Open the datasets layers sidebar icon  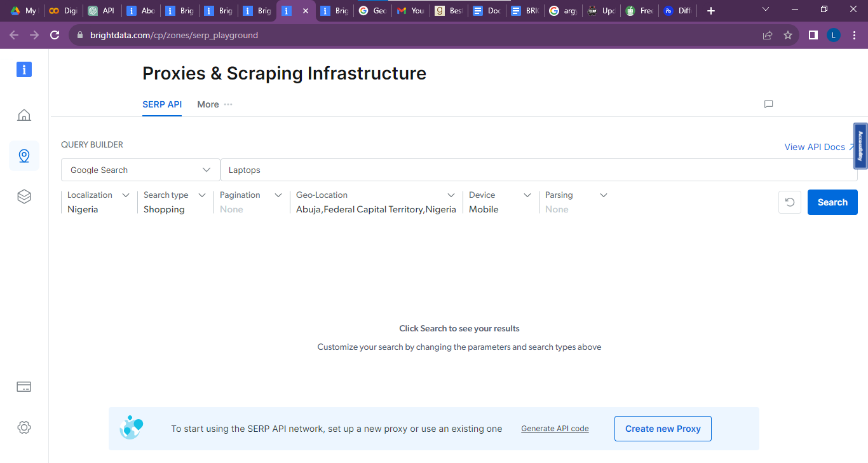[x=24, y=197]
